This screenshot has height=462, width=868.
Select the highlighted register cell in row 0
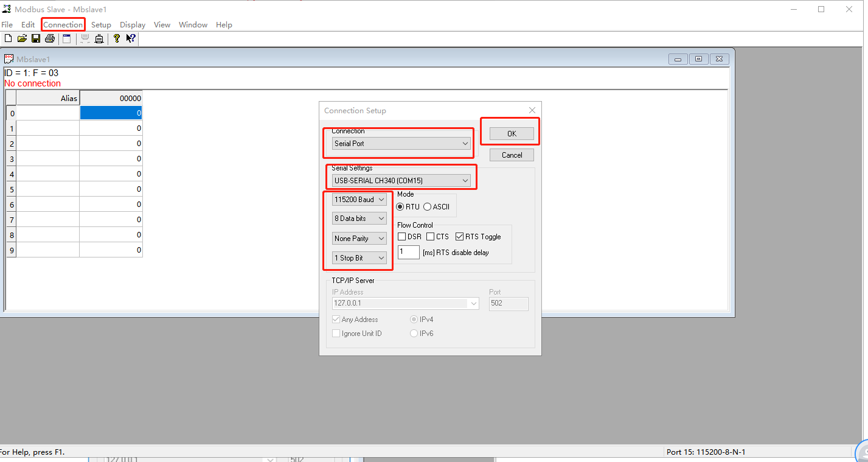click(x=111, y=113)
